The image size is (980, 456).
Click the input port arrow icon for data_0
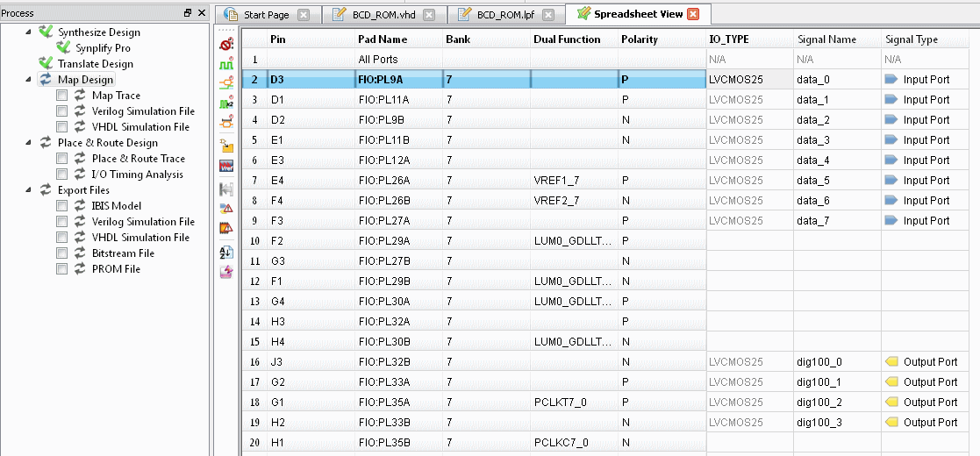(x=891, y=79)
